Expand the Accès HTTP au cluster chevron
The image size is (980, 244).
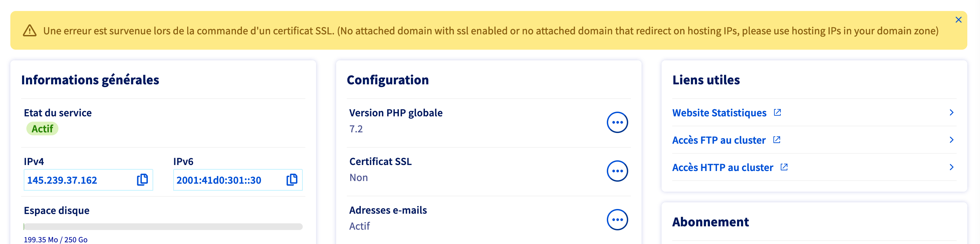point(951,167)
